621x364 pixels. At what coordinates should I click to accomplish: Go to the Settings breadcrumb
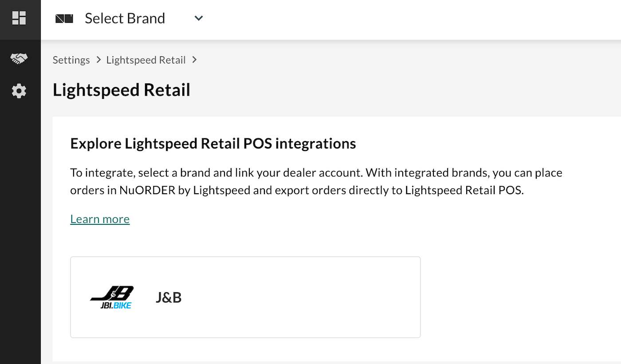(x=71, y=60)
